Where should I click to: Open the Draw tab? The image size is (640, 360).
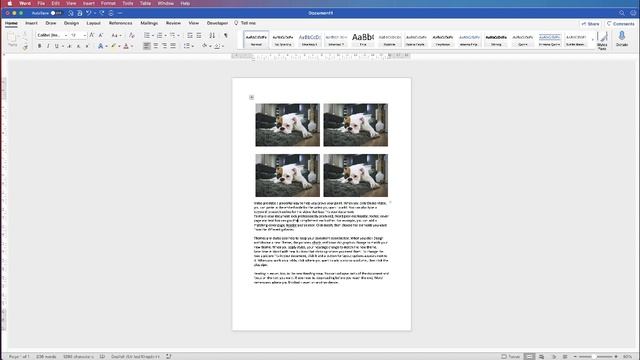point(51,23)
